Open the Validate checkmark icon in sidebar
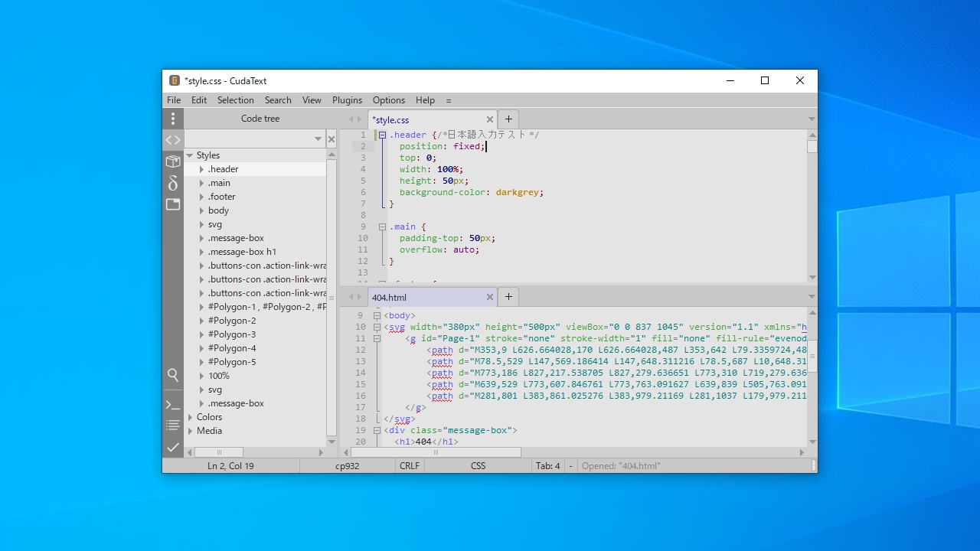 [x=173, y=447]
